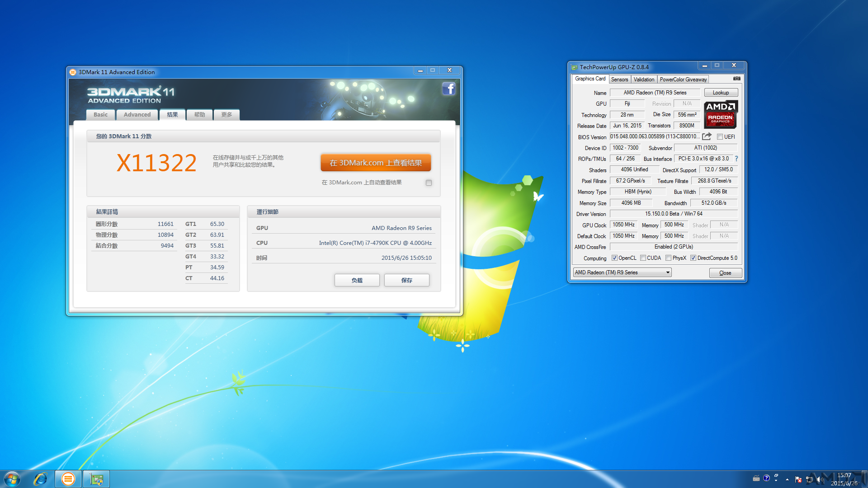The image size is (868, 488).
Task: Open the Action Center flag tray icon
Action: [798, 479]
